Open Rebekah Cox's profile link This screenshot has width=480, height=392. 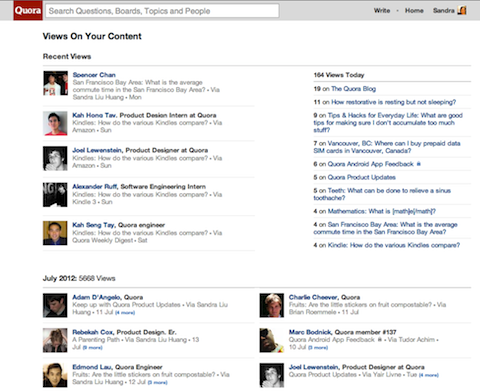coord(93,332)
